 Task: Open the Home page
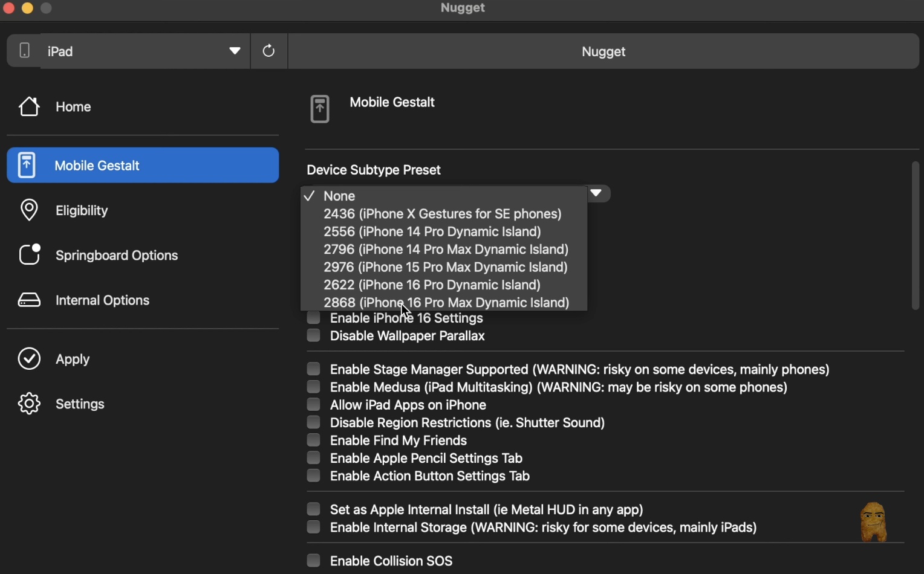[143, 107]
